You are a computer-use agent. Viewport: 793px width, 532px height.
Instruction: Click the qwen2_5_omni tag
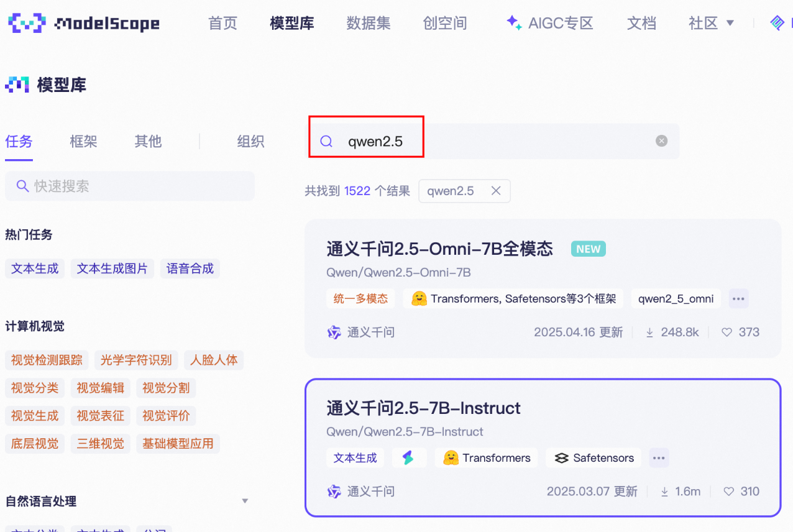point(676,298)
